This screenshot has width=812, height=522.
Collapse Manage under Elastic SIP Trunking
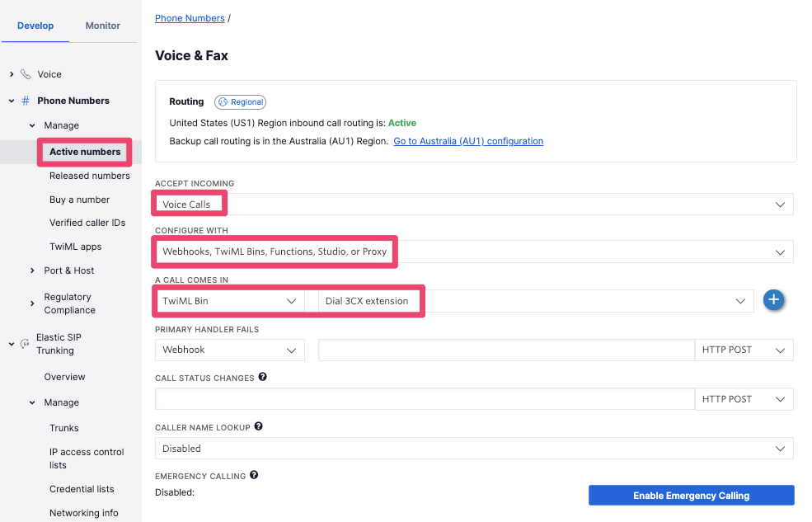click(x=32, y=402)
